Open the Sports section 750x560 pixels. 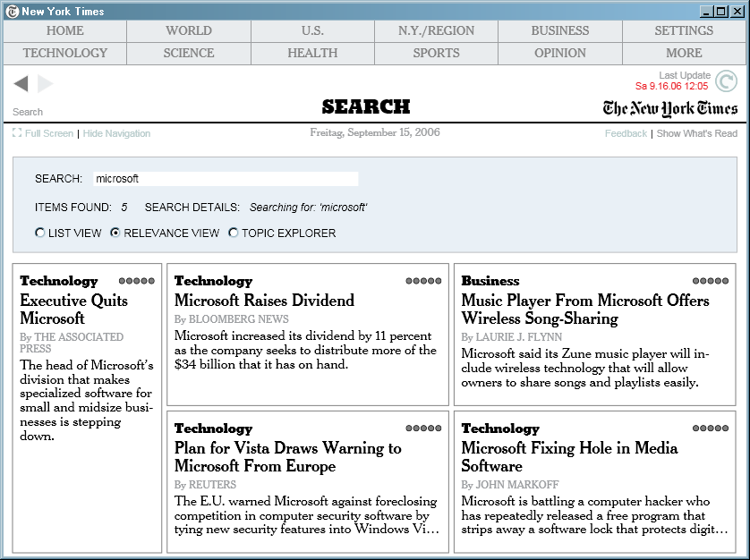coord(436,53)
